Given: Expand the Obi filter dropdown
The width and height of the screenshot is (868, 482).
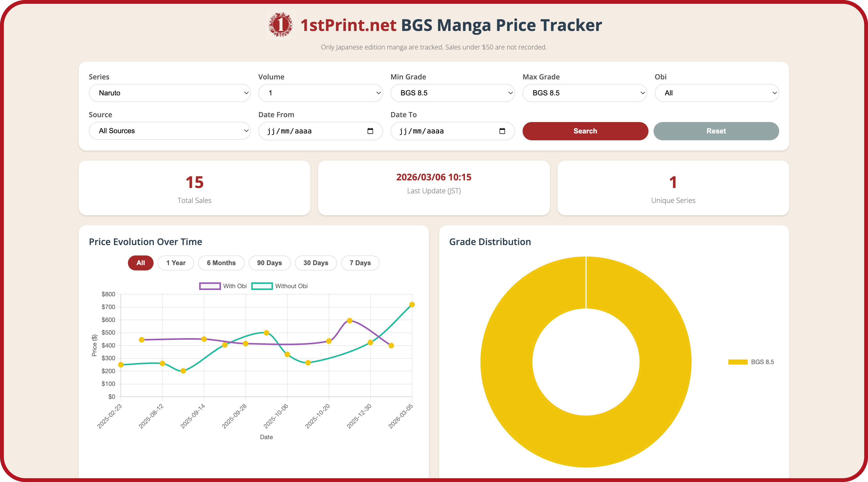Looking at the screenshot, I should [x=716, y=93].
